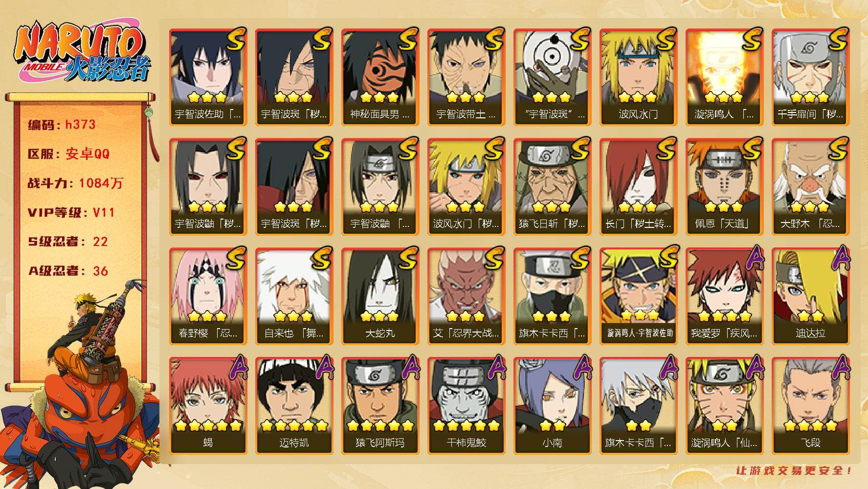This screenshot has height=489, width=868.
Task: Click the 编码: h373 account code text
Action: [62, 125]
